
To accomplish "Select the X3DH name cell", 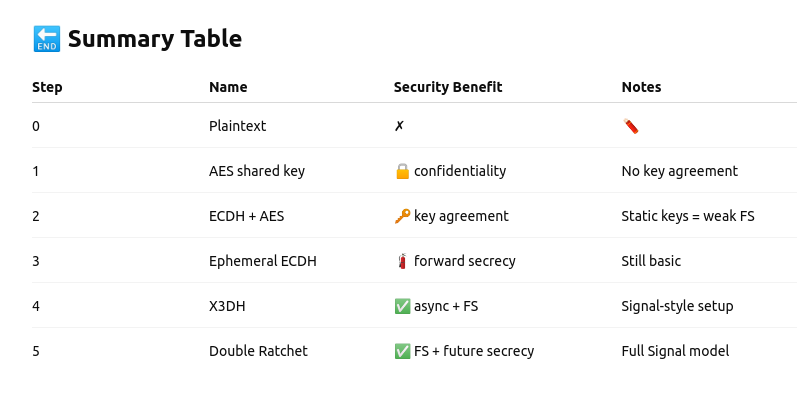I will tap(227, 306).
